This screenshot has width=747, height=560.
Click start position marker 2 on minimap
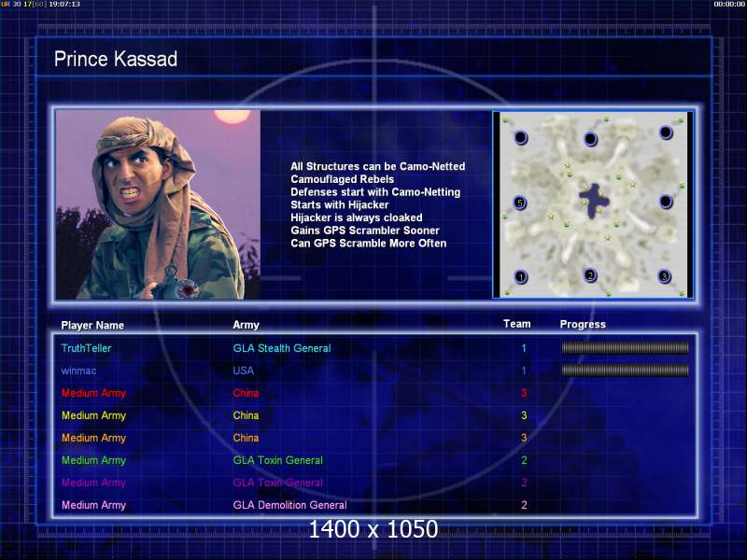[590, 275]
